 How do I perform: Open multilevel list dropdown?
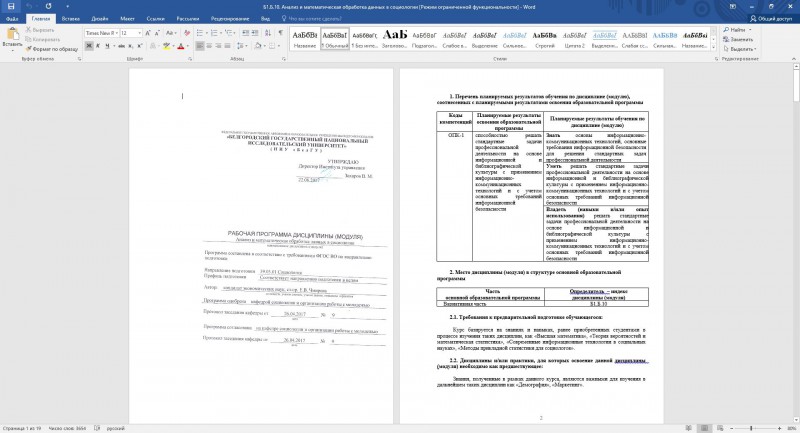(235, 33)
